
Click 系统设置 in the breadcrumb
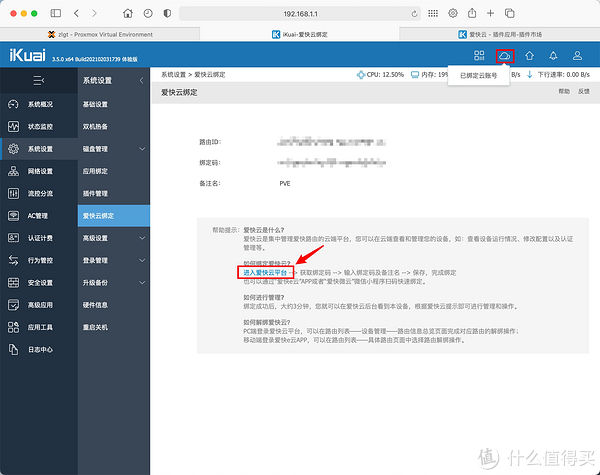click(173, 75)
